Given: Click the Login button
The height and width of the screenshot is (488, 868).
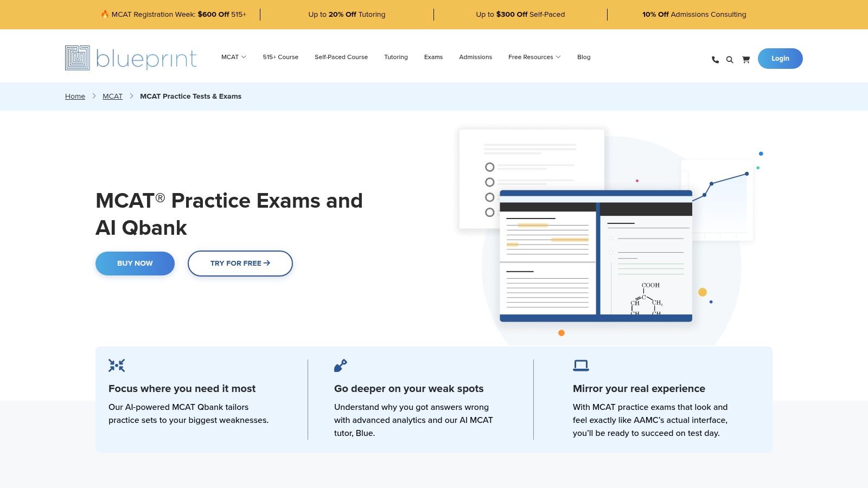Looking at the screenshot, I should 780,59.
